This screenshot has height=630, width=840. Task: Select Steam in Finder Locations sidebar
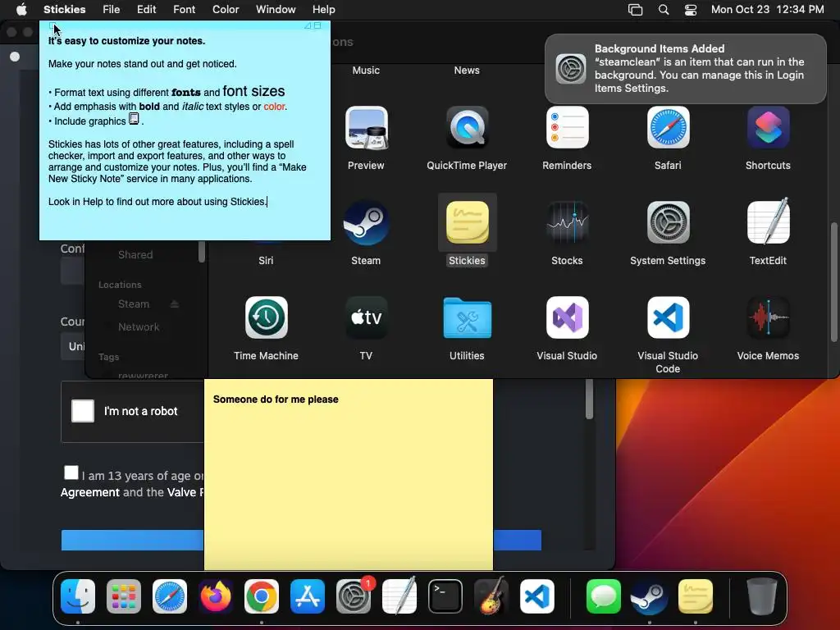tap(134, 304)
